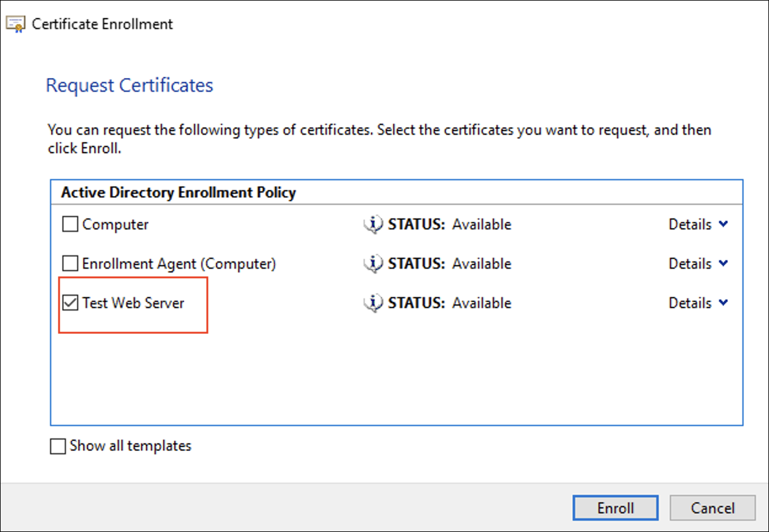The image size is (769, 532).
Task: Click the Certificate Enrollment title bar icon
Action: pos(15,25)
